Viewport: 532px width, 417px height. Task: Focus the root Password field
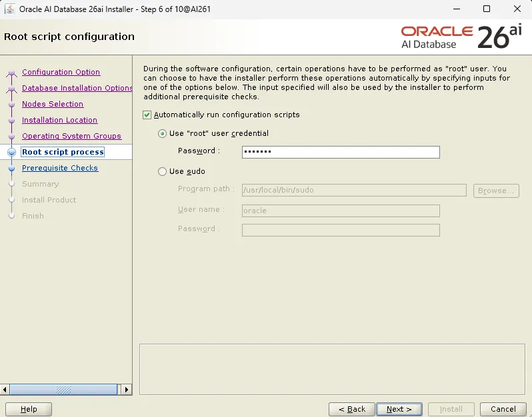[x=341, y=152]
